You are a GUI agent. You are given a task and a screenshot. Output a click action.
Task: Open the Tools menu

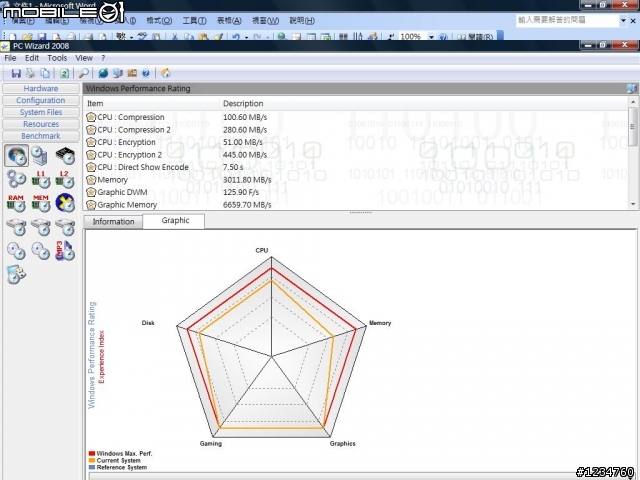(x=57, y=58)
